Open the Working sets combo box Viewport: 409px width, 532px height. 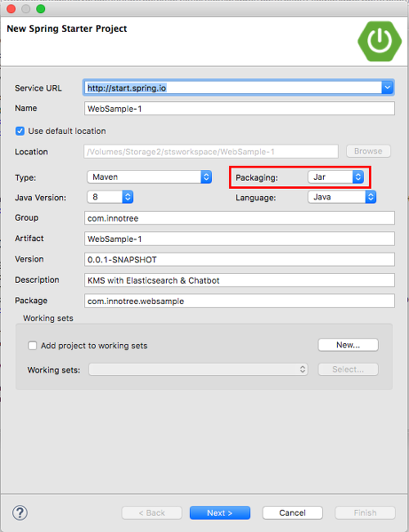[199, 369]
